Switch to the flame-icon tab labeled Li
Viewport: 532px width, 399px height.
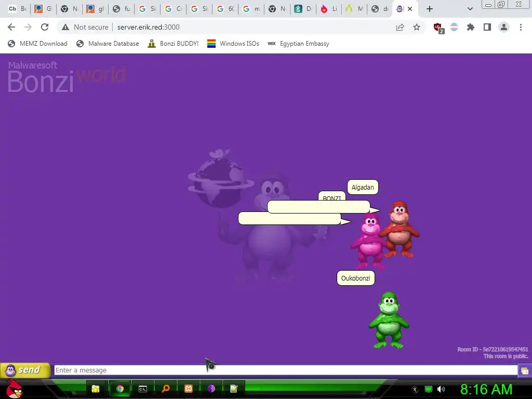(x=329, y=9)
